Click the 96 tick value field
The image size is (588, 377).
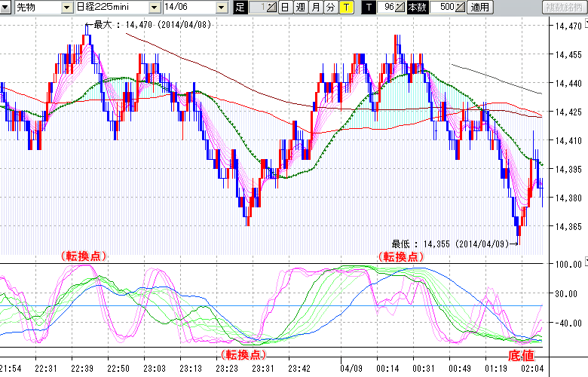(387, 8)
